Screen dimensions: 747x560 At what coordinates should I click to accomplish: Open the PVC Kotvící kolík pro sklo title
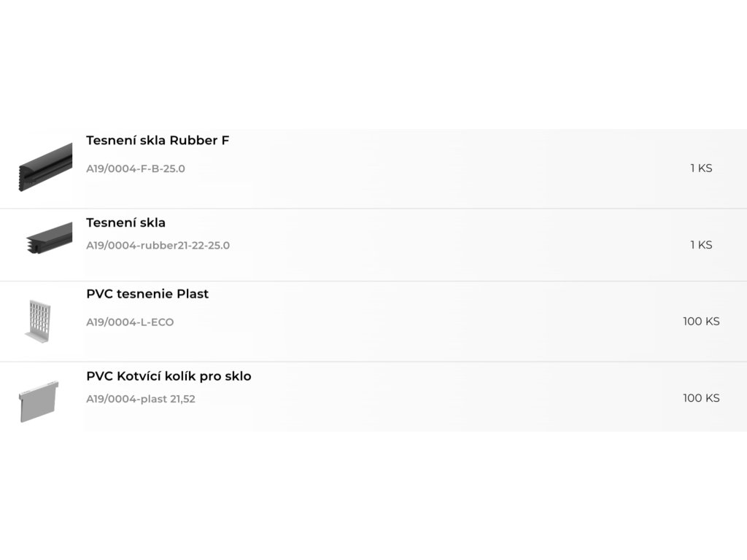point(169,376)
